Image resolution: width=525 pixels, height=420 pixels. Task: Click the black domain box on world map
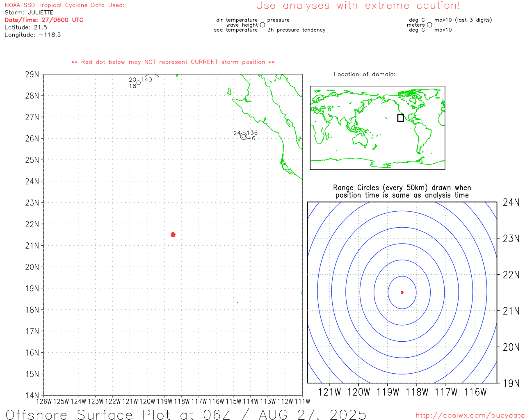coord(400,118)
